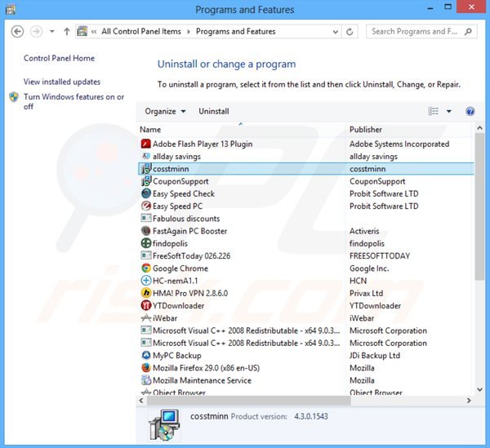Click the Adobe Flash Player icon
Image resolution: width=490 pixels, height=448 pixels.
(x=145, y=144)
